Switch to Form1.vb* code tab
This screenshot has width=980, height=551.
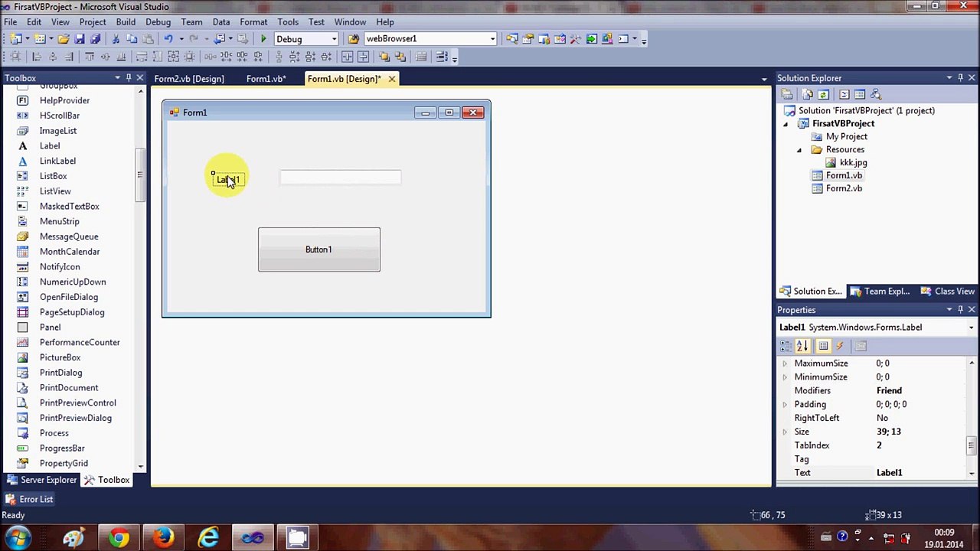tap(266, 79)
